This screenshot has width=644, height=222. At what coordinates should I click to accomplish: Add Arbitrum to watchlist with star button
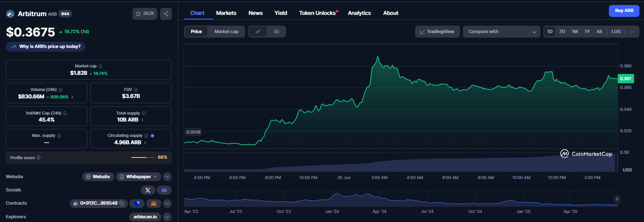coord(145,14)
